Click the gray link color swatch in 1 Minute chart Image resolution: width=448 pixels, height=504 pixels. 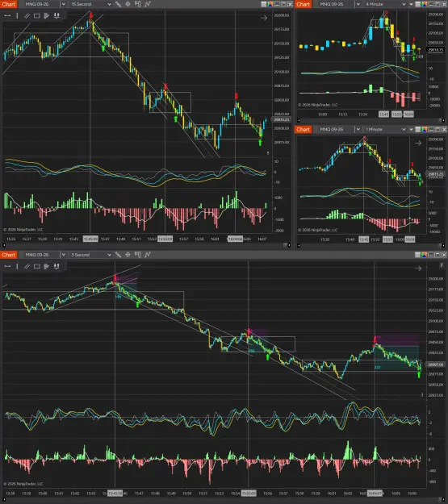click(x=418, y=129)
